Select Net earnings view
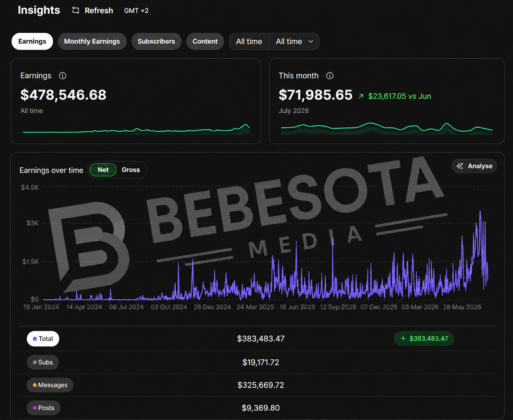 click(103, 170)
